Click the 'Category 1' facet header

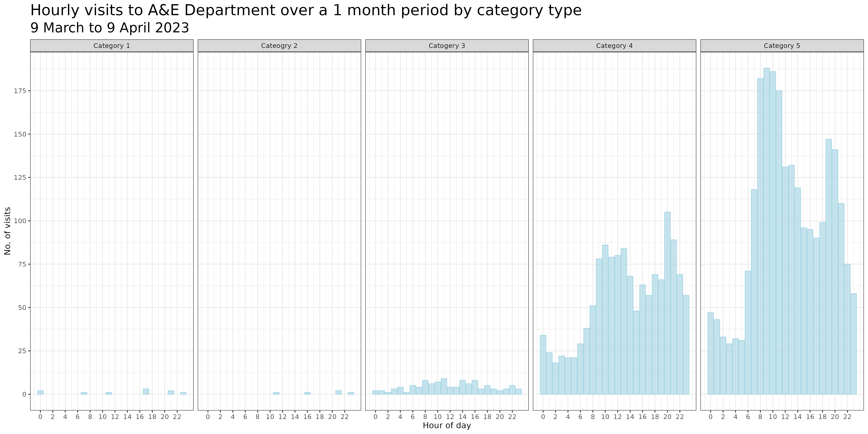(112, 46)
